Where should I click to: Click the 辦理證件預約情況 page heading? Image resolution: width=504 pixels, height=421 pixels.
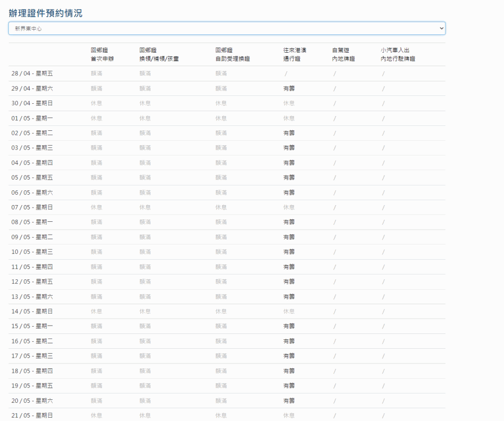45,13
